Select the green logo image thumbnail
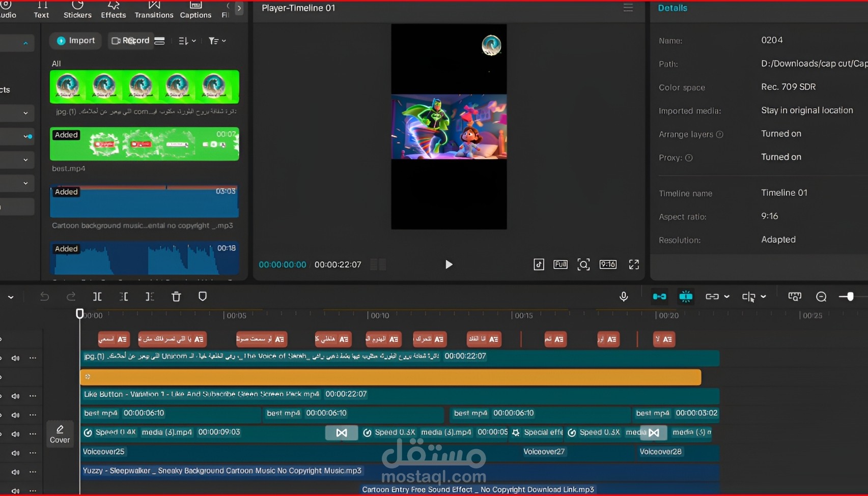 tap(145, 87)
